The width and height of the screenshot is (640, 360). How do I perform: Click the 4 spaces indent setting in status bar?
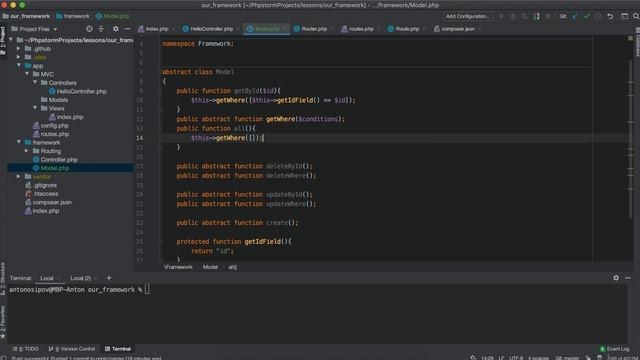[538, 358]
